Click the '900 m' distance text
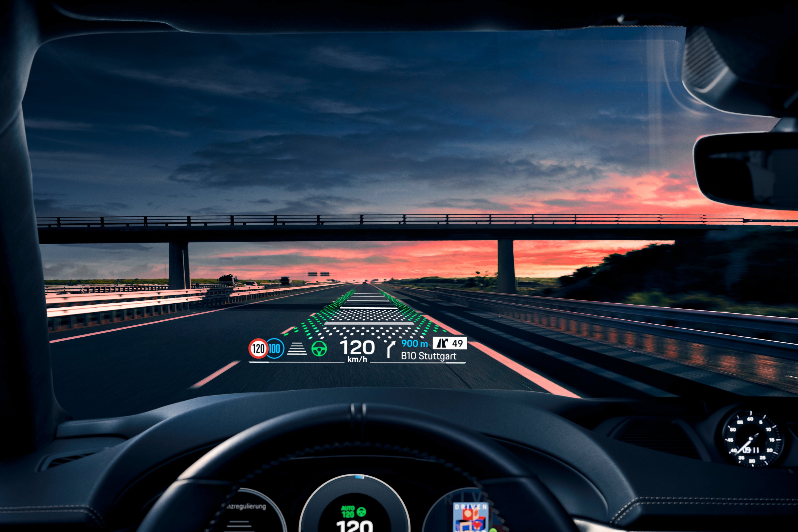Screen dimensions: 798x532 (x=414, y=343)
